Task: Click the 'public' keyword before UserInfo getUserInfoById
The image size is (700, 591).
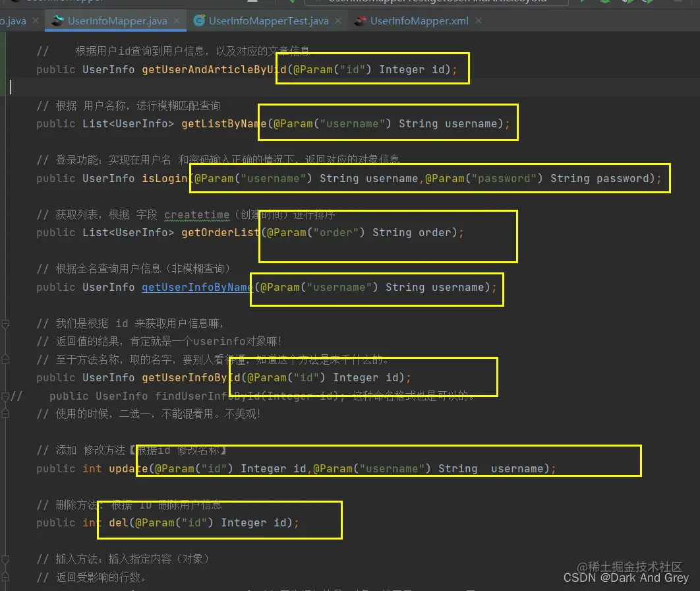Action: [x=56, y=378]
